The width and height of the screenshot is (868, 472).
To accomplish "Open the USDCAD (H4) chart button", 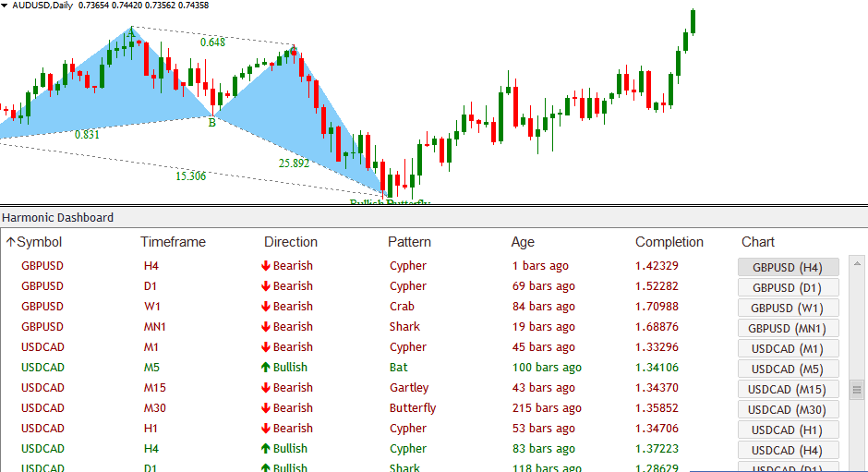I will pos(788,450).
